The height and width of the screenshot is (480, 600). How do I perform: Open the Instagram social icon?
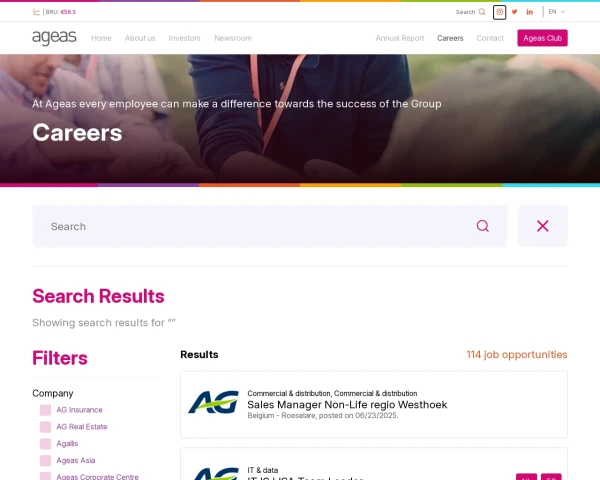click(499, 12)
